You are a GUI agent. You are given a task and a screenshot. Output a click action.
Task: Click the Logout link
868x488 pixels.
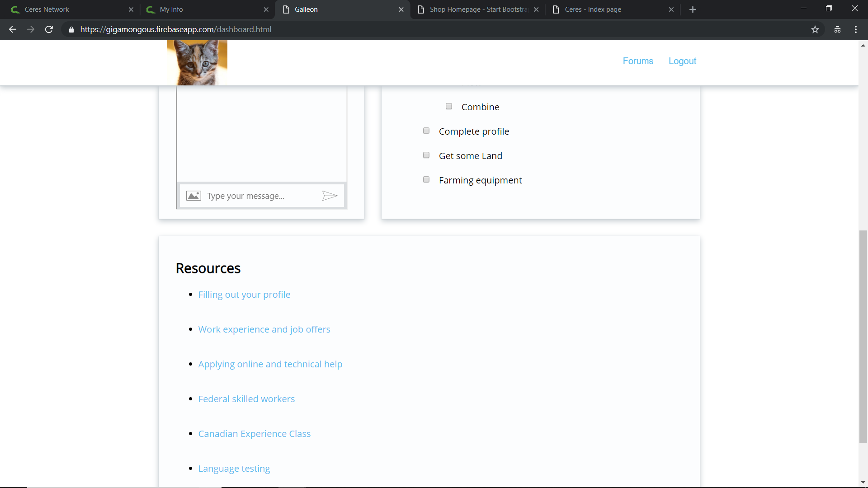682,61
